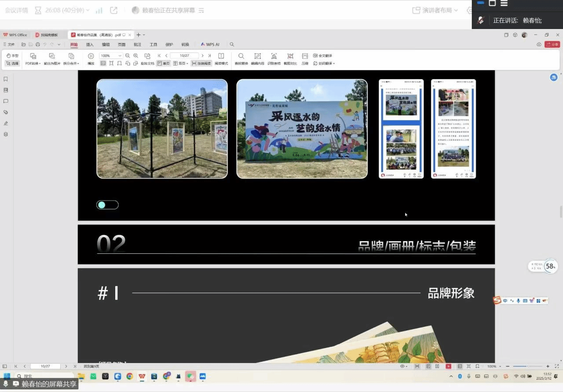Screen dimensions: 563x392
Task: Select the 压缩 compress tool
Action: point(305,56)
